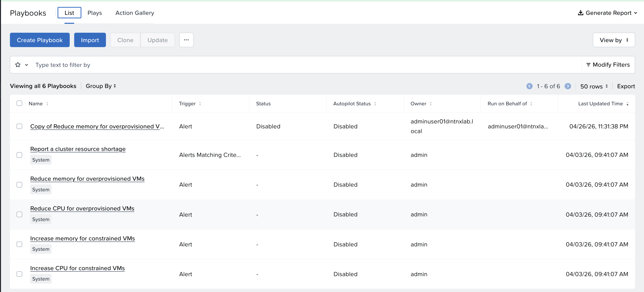Open Reduce memory for overprovisioned VMs playbook
Screen dimensions: 644x292
87,179
